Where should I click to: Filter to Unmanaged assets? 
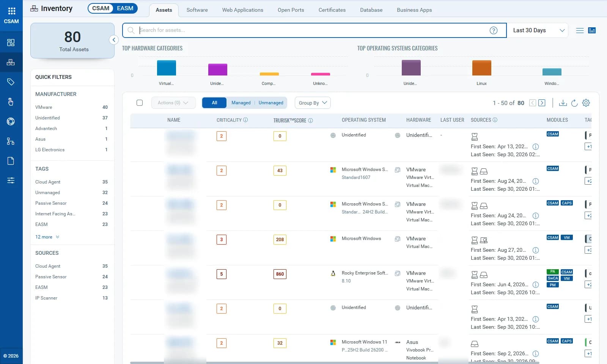(271, 103)
